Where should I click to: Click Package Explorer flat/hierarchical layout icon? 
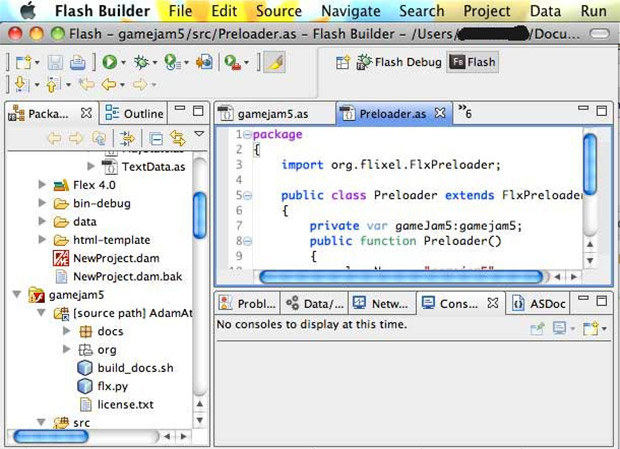(127, 138)
